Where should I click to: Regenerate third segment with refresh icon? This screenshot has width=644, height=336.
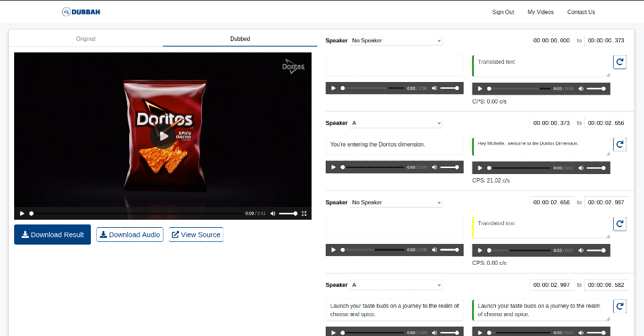click(x=620, y=224)
